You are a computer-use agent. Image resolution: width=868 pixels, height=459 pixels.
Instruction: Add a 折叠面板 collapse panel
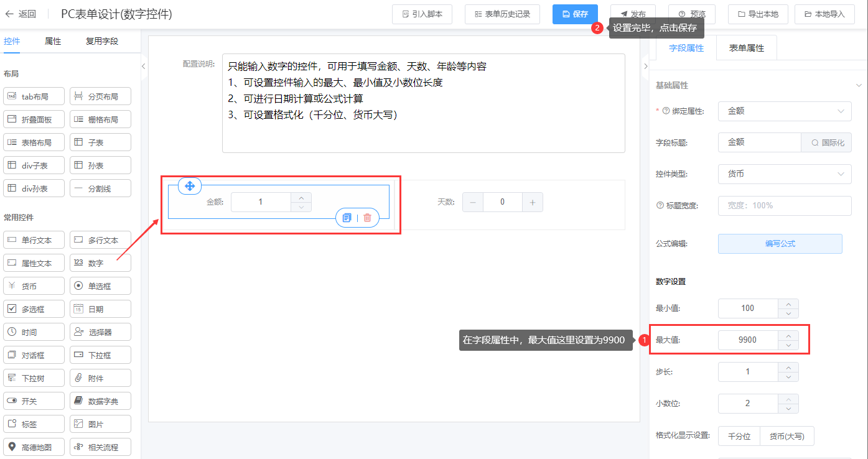point(34,119)
